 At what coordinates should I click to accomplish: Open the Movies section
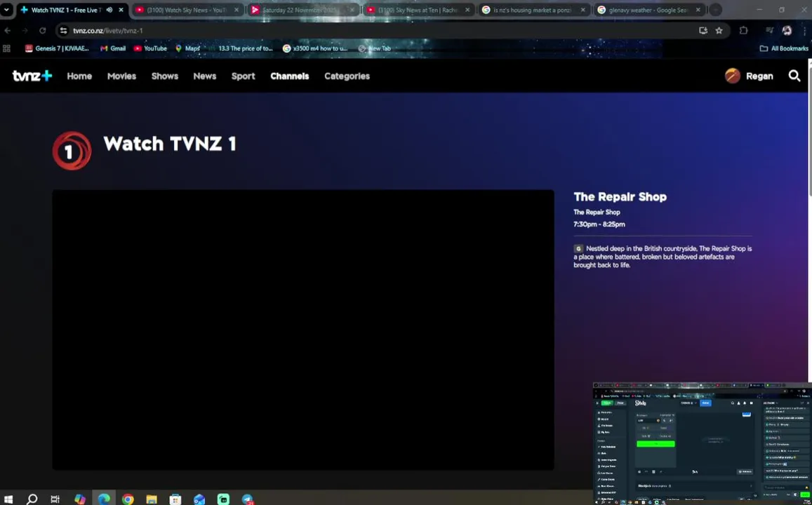click(x=121, y=76)
